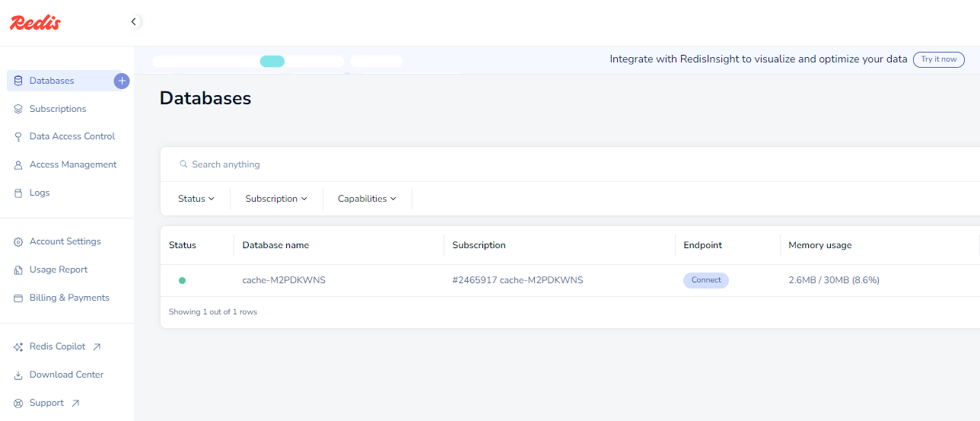The image size is (980, 421).
Task: Expand the Subscription filter dropdown
Action: point(276,199)
